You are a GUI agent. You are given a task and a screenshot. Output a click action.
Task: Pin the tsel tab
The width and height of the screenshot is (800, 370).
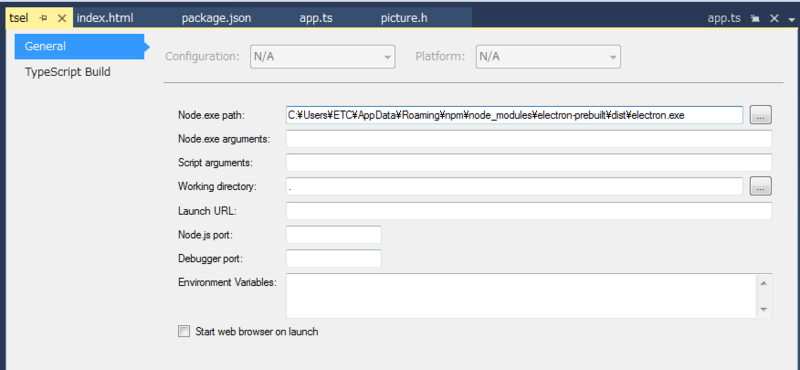tap(43, 18)
